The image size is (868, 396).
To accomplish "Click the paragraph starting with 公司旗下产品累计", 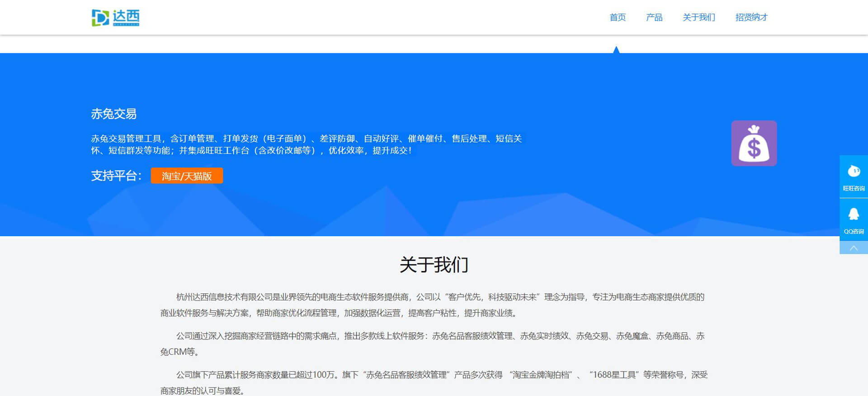I will pyautogui.click(x=434, y=382).
